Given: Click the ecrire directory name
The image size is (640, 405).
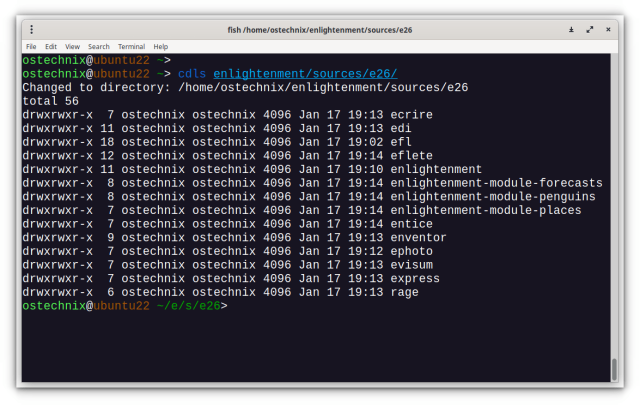Looking at the screenshot, I should point(412,115).
